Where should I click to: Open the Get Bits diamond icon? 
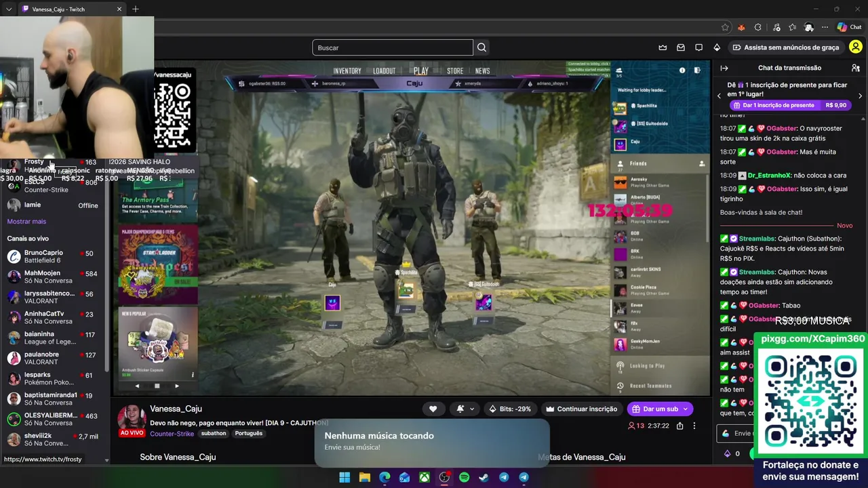click(x=717, y=47)
